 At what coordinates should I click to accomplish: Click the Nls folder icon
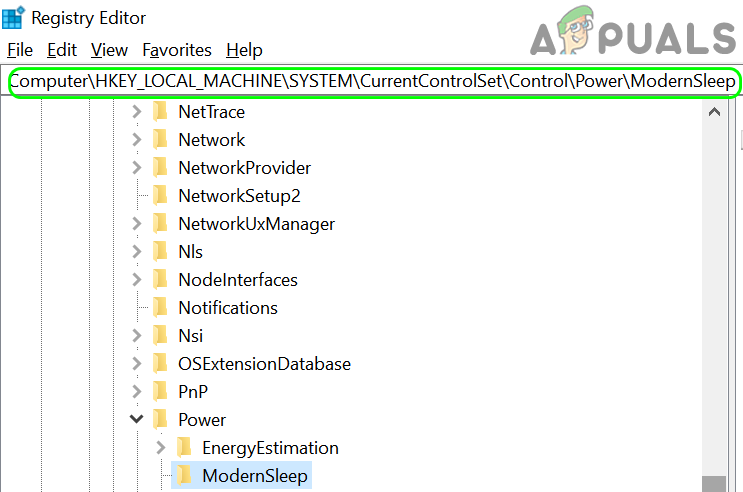[160, 251]
